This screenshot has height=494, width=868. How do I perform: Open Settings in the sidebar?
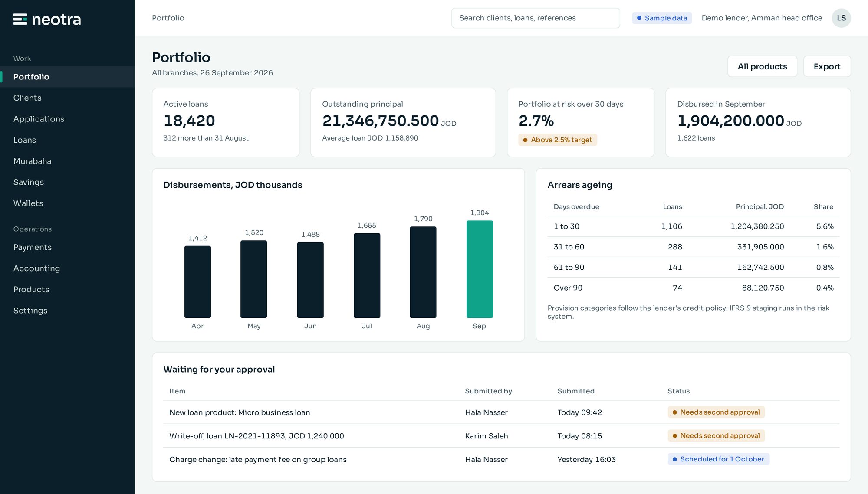[x=67, y=311]
